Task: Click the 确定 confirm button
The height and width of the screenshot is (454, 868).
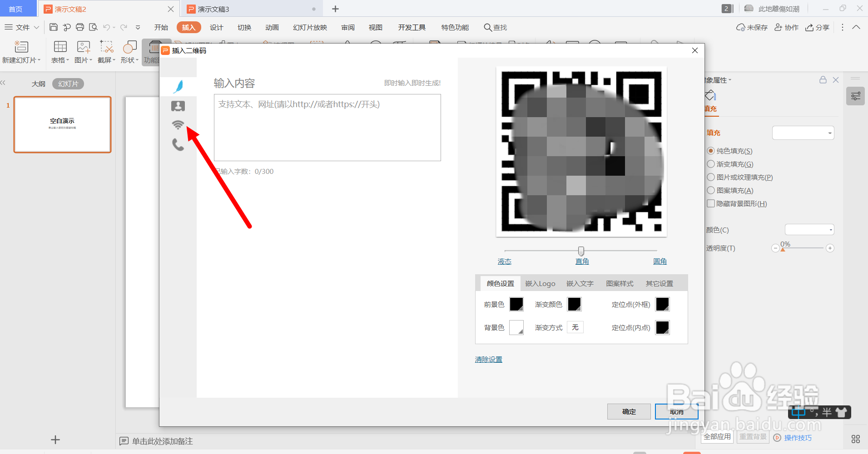Action: 629,412
